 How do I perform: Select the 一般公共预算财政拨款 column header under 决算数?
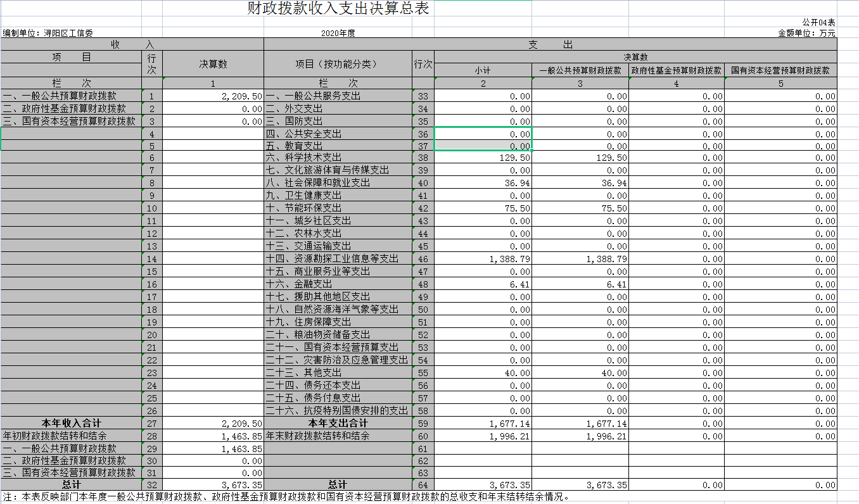tap(580, 71)
